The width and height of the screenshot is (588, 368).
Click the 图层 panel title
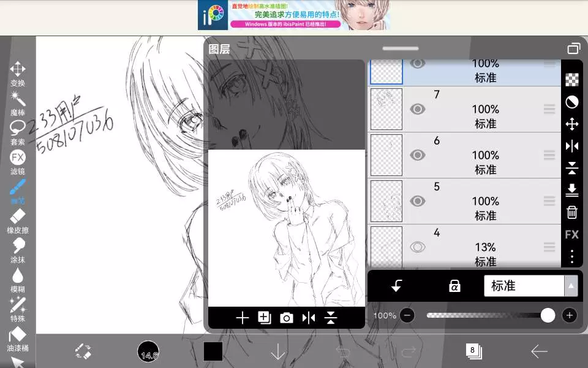219,49
